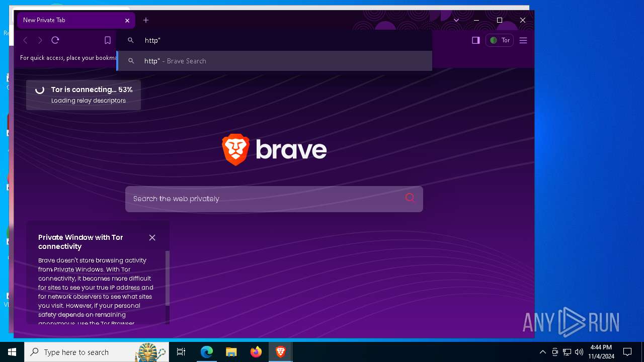Open Task View from the taskbar

click(x=181, y=352)
